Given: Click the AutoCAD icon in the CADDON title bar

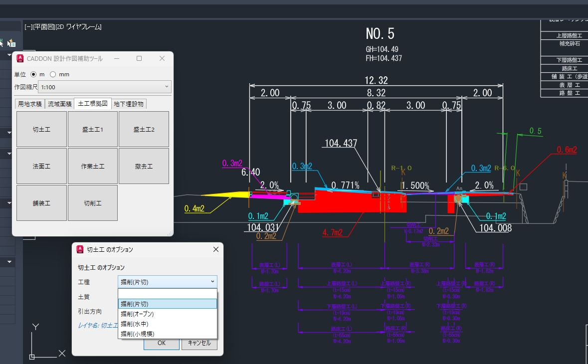Looking at the screenshot, I should click(x=20, y=58).
